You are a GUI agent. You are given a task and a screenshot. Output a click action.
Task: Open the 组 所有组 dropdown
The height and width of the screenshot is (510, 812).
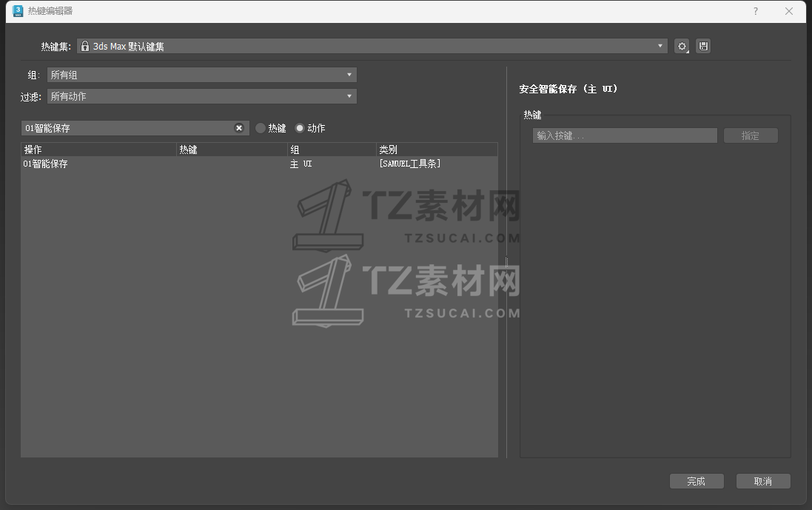coord(202,75)
